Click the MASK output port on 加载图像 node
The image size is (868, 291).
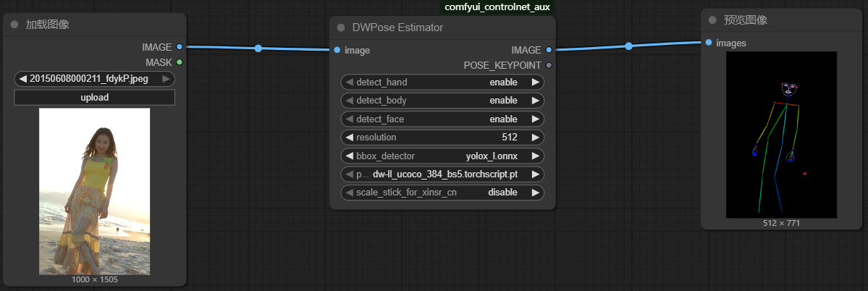pyautogui.click(x=180, y=62)
